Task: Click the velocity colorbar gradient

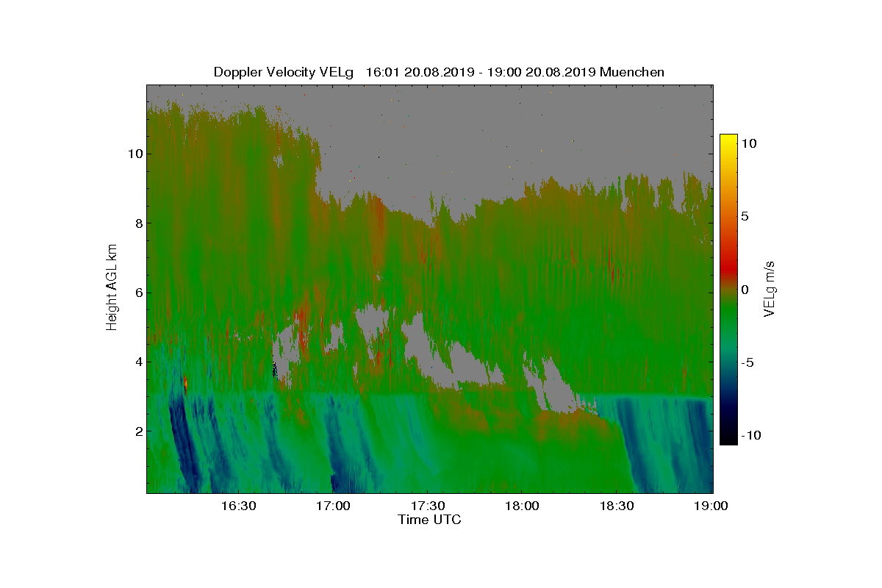Action: point(728,290)
